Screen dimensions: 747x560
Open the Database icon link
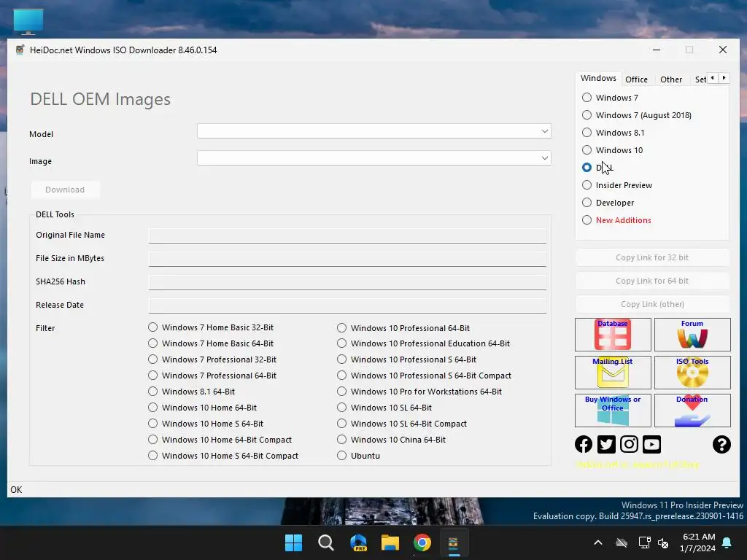[613, 334]
